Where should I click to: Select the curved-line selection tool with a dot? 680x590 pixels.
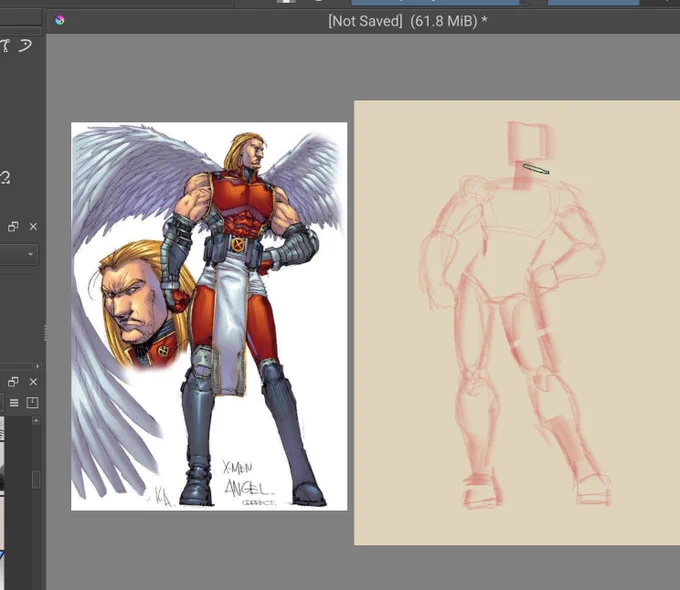(25, 46)
